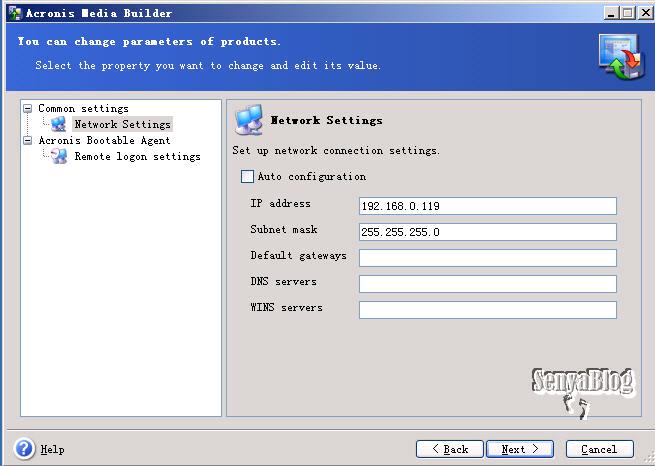Collapse the Acronis Bootable Agent node
Image resolution: width=655 pixels, height=466 pixels.
[x=28, y=140]
